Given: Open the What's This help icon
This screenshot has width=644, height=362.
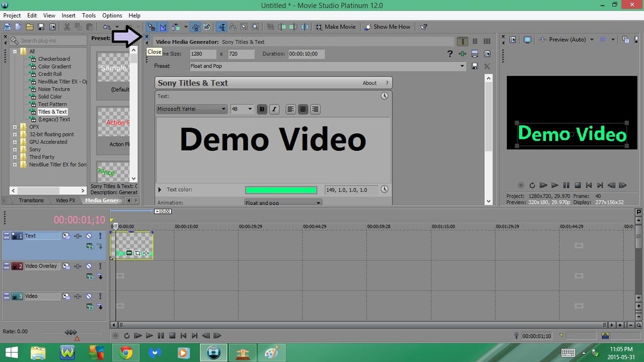Looking at the screenshot, I should pos(423,27).
